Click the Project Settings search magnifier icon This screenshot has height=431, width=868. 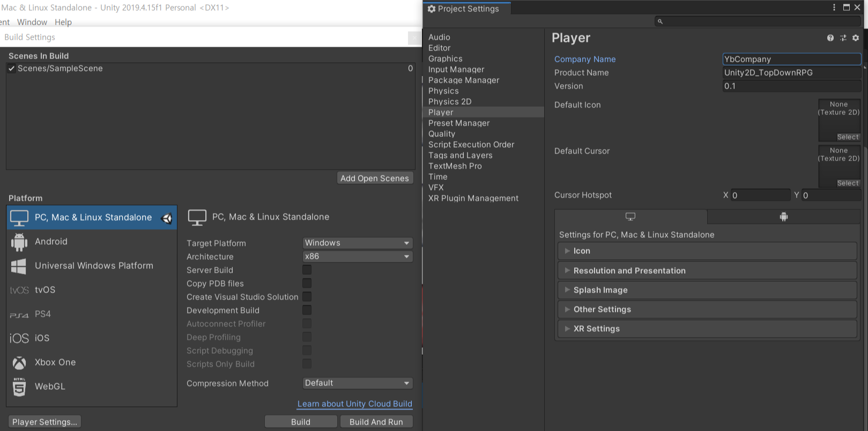[661, 21]
